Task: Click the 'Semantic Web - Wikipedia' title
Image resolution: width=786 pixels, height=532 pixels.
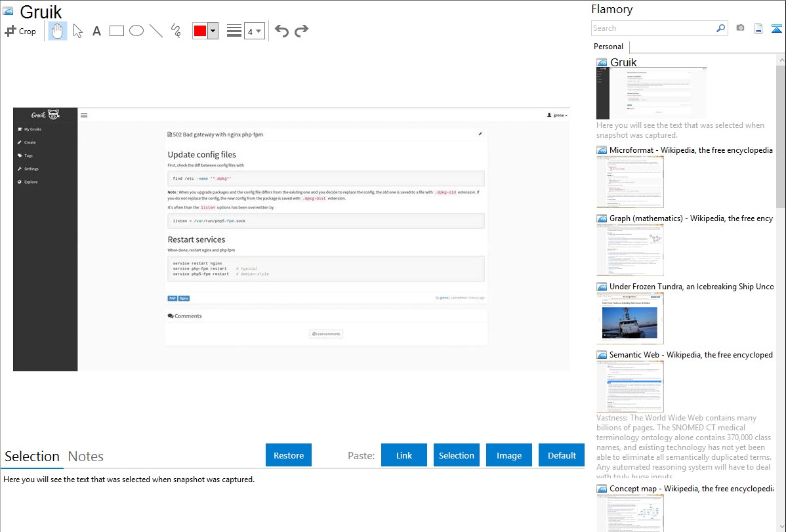Action: click(691, 354)
